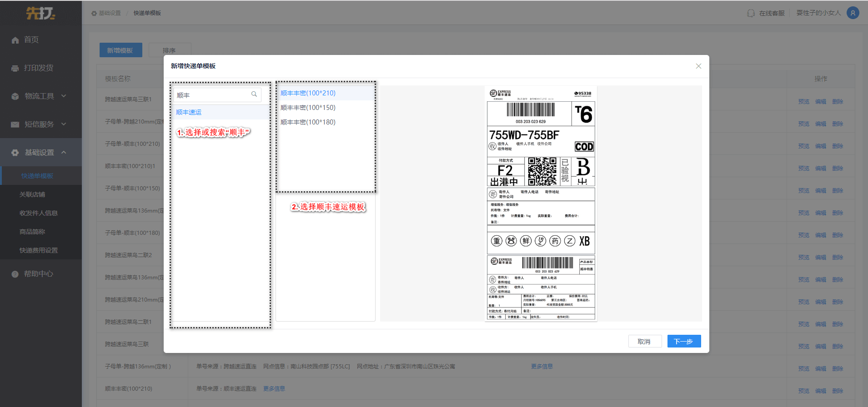Click the box icon beside 物流工具
The width and height of the screenshot is (868, 407).
click(x=15, y=96)
